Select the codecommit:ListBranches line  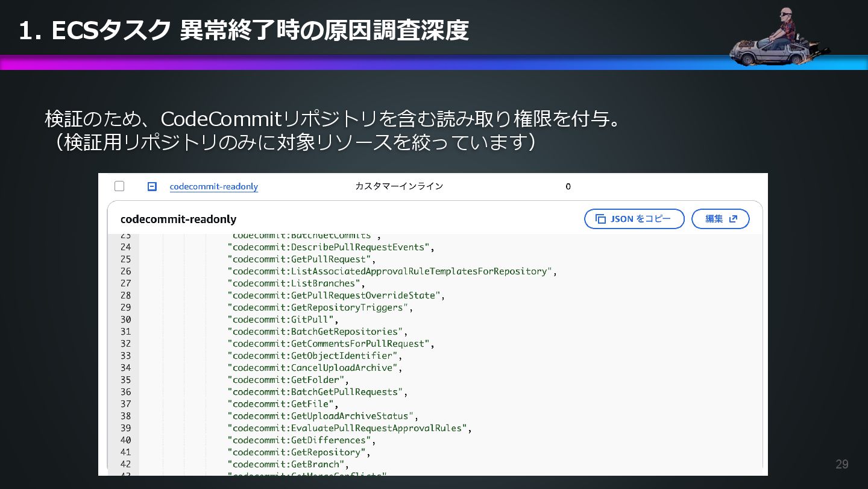297,283
